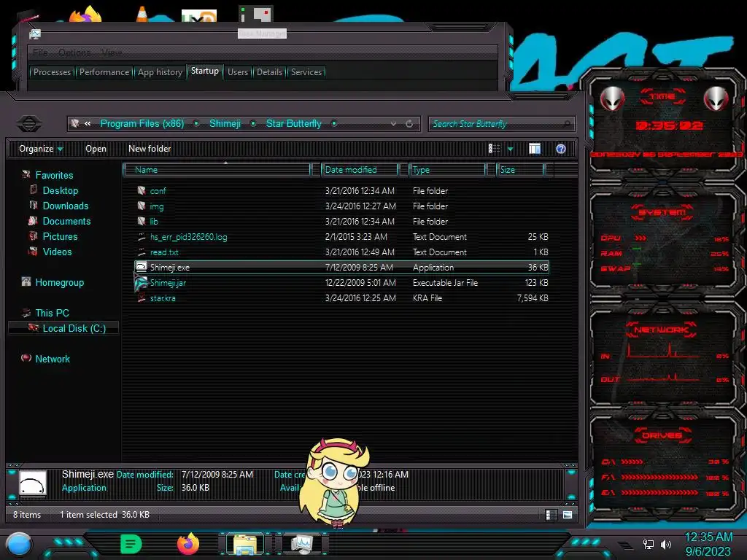747x560 pixels.
Task: Click the change view layout icon
Action: (494, 149)
